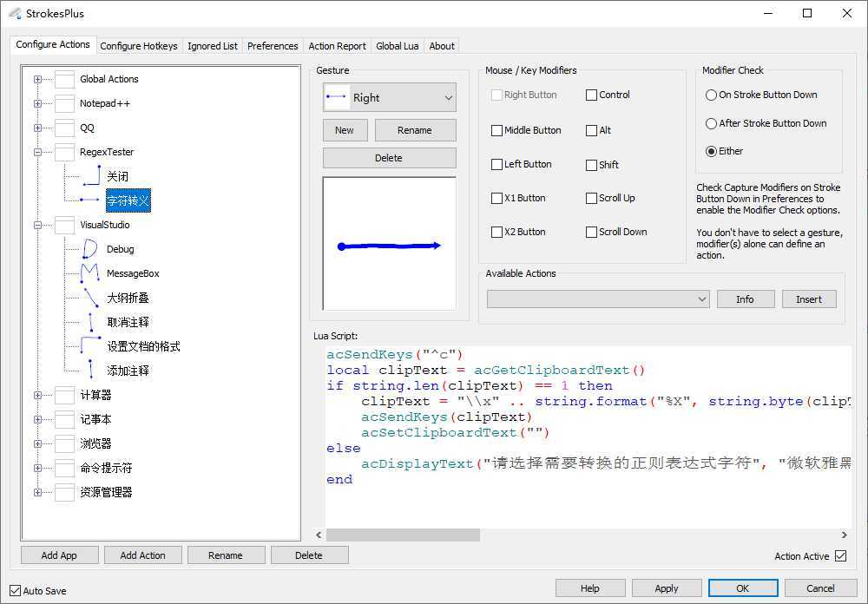Click the QQ app icon box
Screen dimensions: 868x604
tap(65, 128)
